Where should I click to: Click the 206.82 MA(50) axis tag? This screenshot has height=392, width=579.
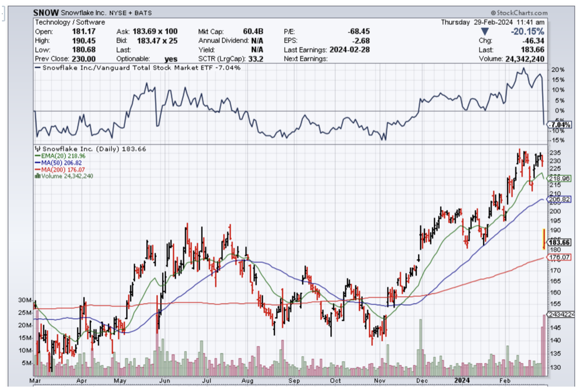tap(560, 199)
